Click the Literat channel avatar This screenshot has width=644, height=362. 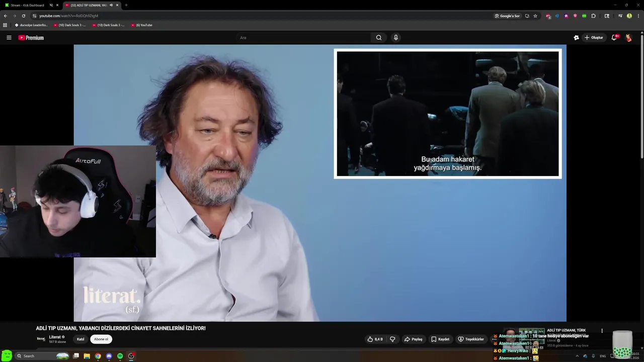[41, 339]
